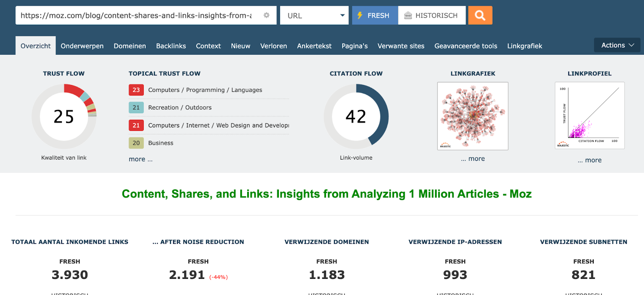
Task: Click the lightning bolt Fresh icon
Action: tap(360, 15)
